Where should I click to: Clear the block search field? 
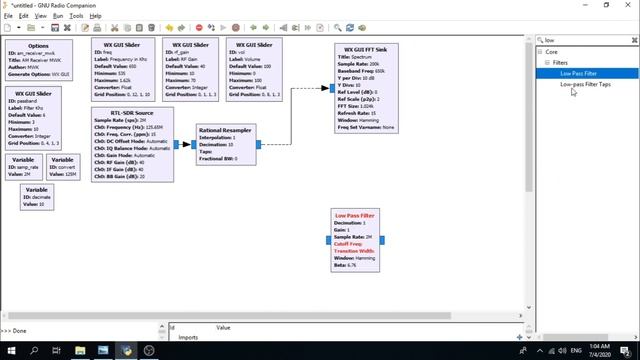pos(634,40)
